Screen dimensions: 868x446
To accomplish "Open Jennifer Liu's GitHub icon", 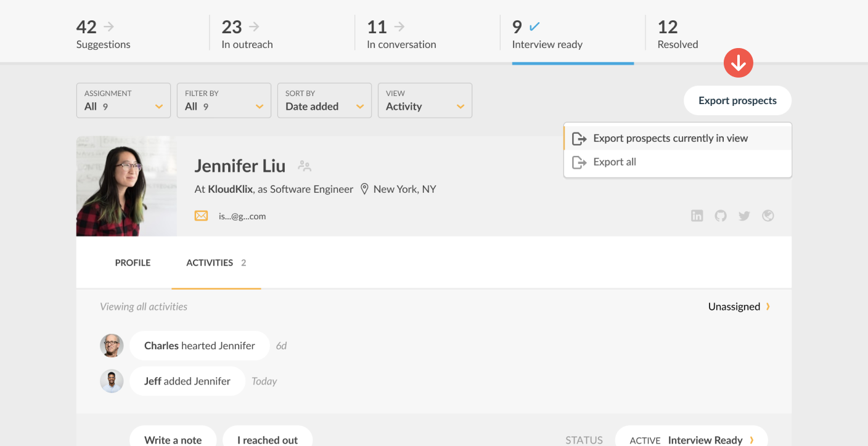I will [x=721, y=216].
